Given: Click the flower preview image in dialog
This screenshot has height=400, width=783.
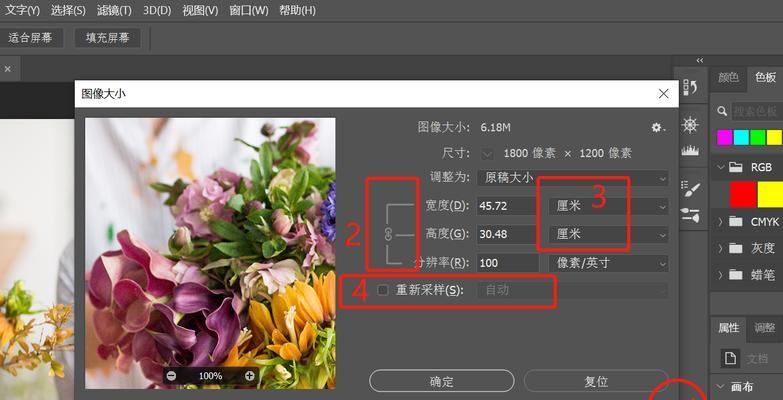Looking at the screenshot, I should point(210,253).
